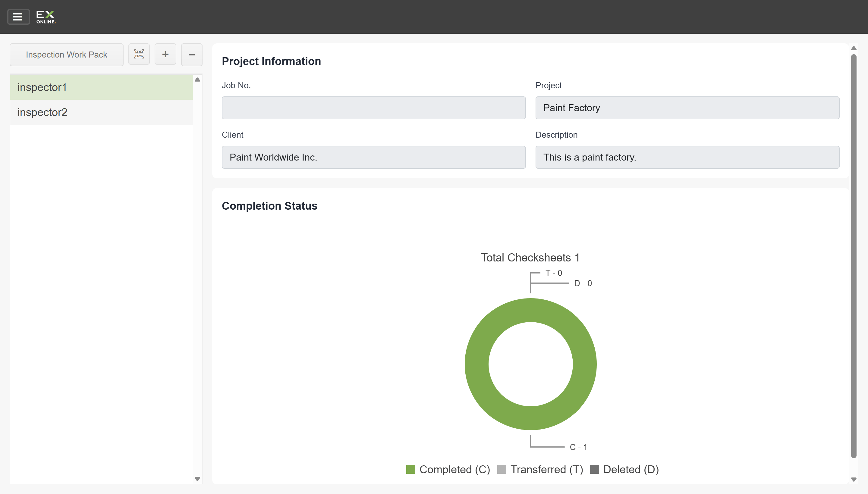The width and height of the screenshot is (868, 494).
Task: Click the Project field with Paint Factory
Action: pyautogui.click(x=687, y=108)
